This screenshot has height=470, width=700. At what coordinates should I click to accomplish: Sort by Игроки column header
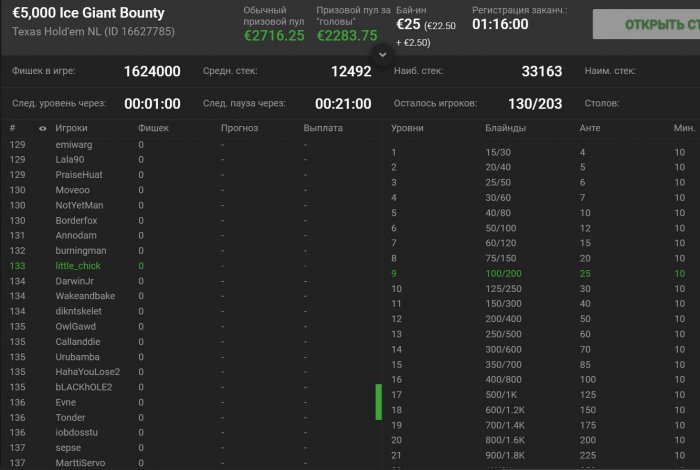coord(71,128)
